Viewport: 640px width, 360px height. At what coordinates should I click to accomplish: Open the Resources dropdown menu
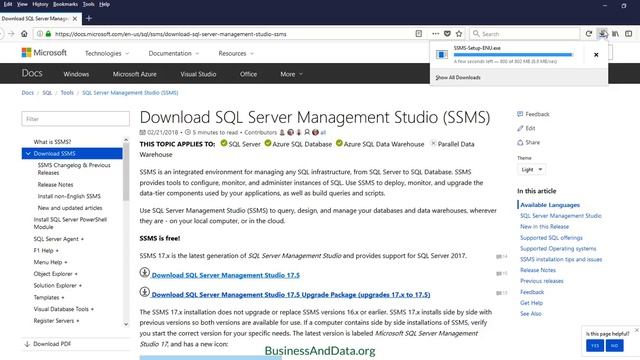point(236,53)
